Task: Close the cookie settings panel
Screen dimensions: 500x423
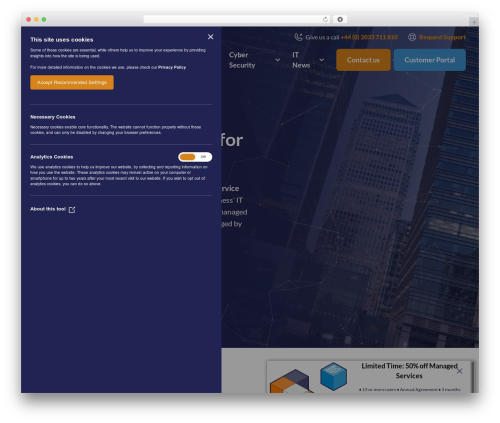Action: pyautogui.click(x=210, y=37)
